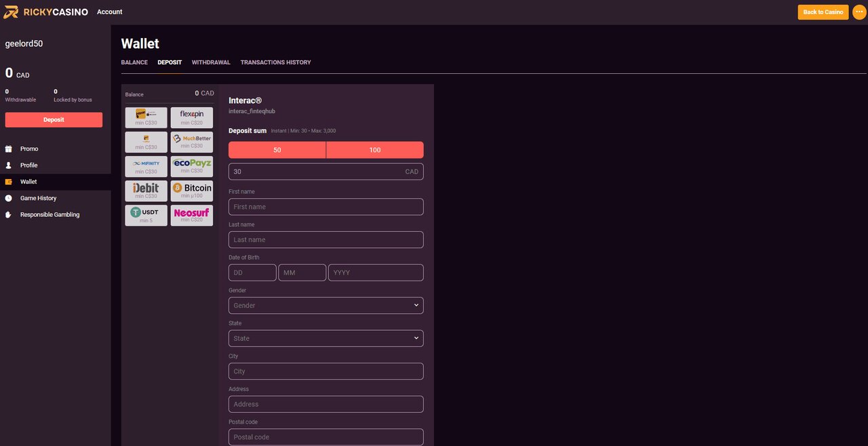The width and height of the screenshot is (868, 446).
Task: Open the Gender dropdown
Action: 325,305
